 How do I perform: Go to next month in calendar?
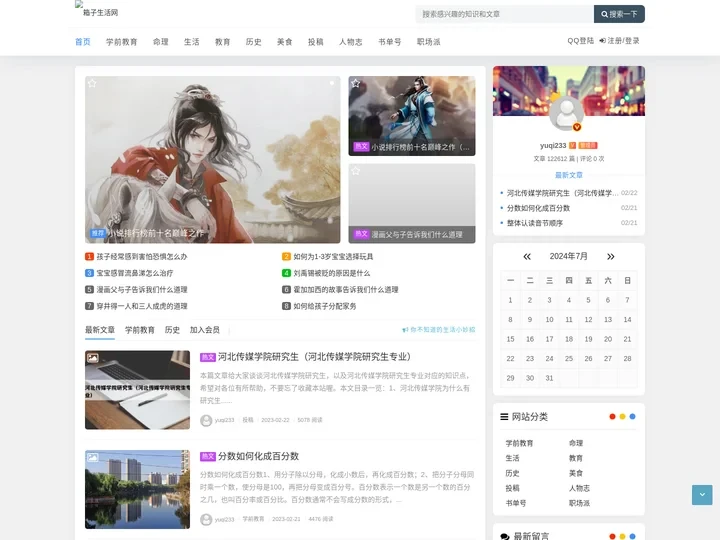pyautogui.click(x=611, y=256)
